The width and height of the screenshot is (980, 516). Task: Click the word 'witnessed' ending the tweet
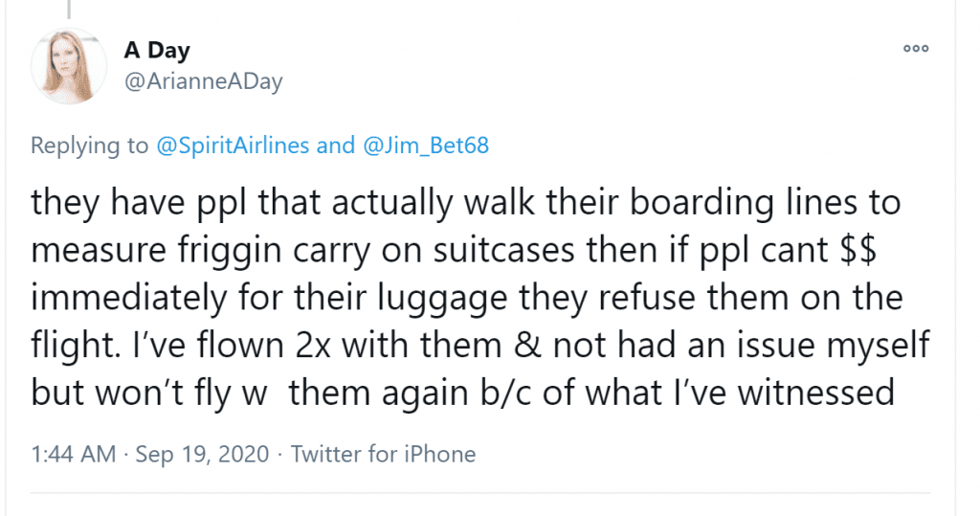816,393
